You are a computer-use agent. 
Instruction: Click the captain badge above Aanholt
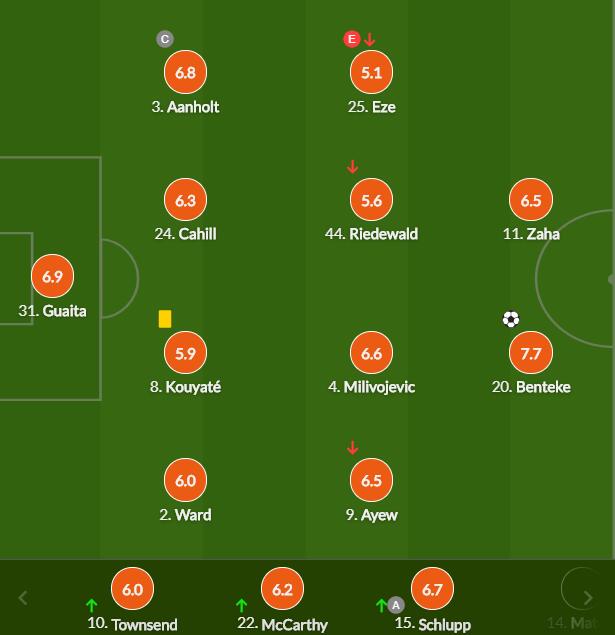(x=165, y=39)
